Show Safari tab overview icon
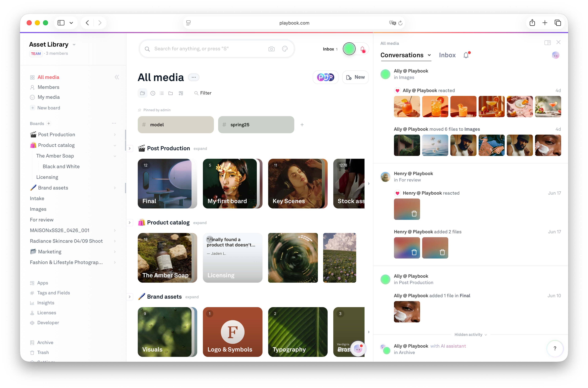 click(x=558, y=23)
